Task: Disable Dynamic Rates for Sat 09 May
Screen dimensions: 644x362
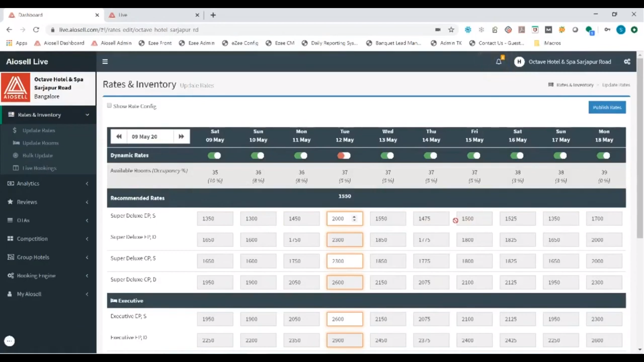Action: (x=214, y=156)
